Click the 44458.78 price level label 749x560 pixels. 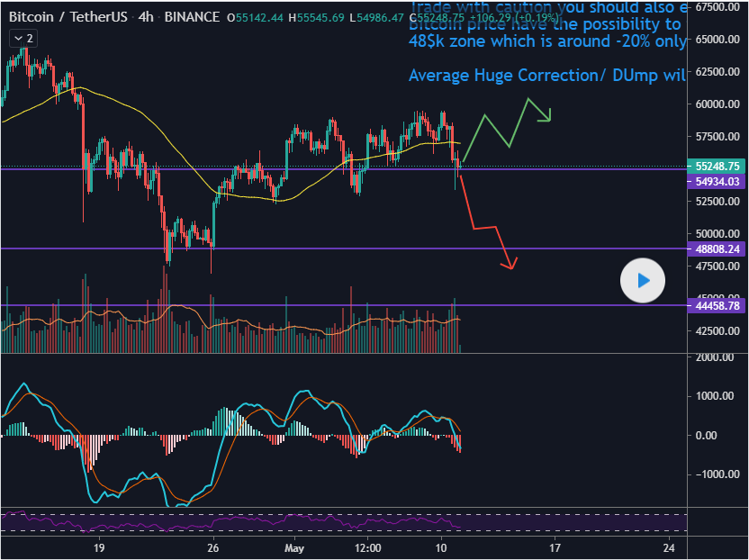tap(717, 306)
